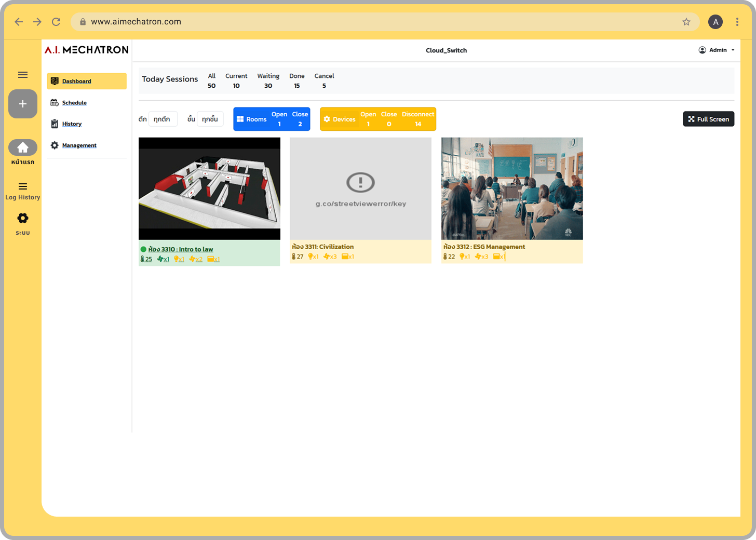Open room 3312 classroom photo thumbnail
Image resolution: width=756 pixels, height=540 pixels.
point(512,188)
